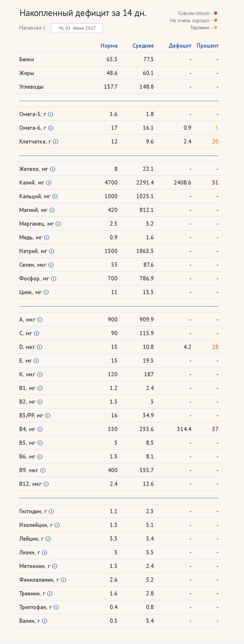
Task: Open the B4 info icon
Action: click(x=40, y=429)
